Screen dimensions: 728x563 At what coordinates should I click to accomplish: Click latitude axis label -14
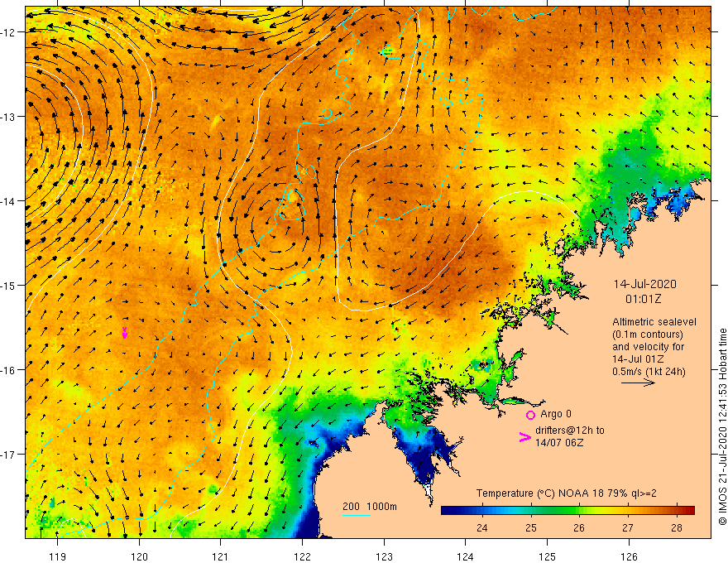(7, 201)
